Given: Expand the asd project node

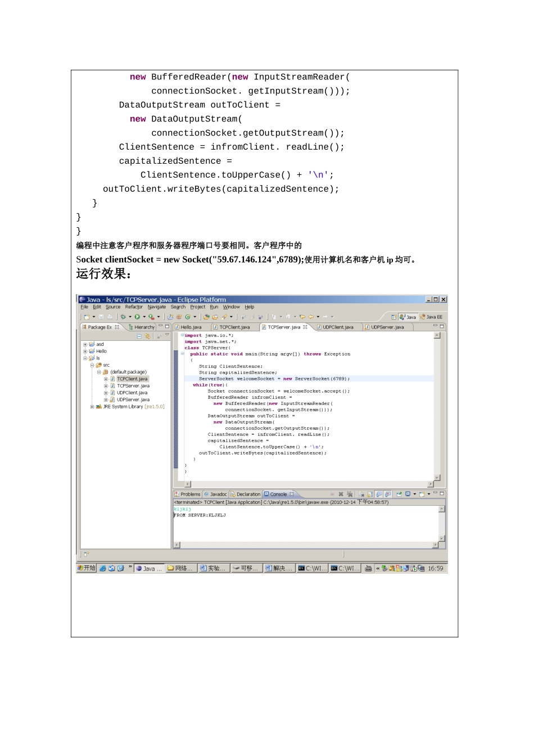Looking at the screenshot, I should click(85, 344).
